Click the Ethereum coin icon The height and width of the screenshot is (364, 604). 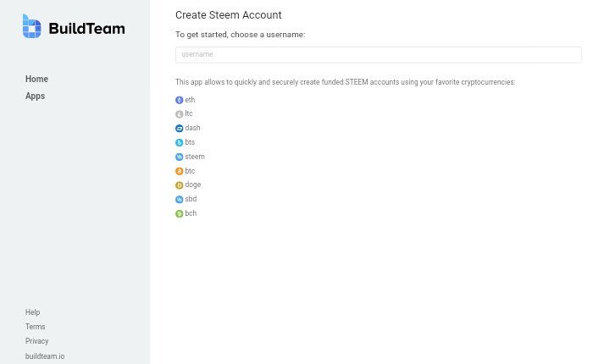pos(179,100)
